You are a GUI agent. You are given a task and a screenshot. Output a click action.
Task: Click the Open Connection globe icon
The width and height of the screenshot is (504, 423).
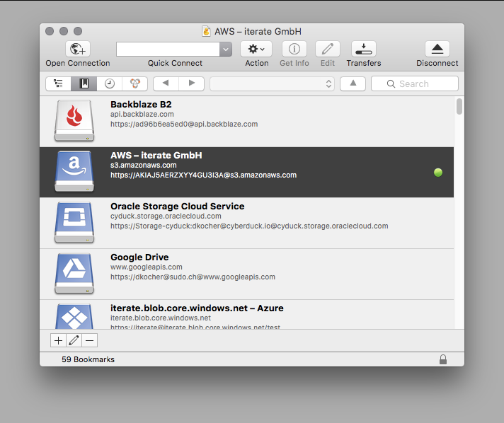[x=78, y=49]
